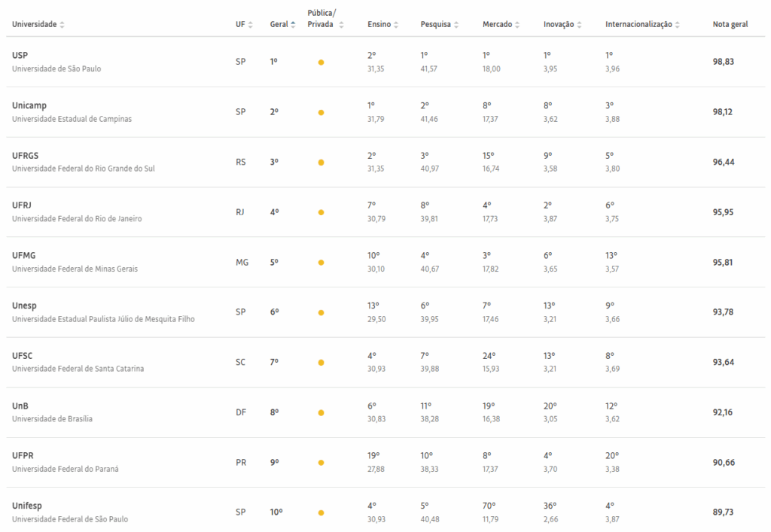The height and width of the screenshot is (532, 771).
Task: Sort by the Inovação column arrows
Action: coord(579,25)
